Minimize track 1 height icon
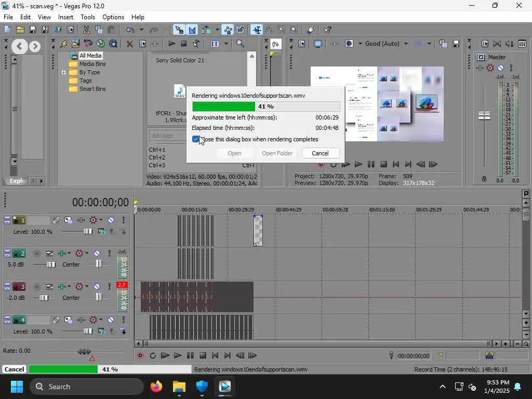532x399 pixels. 7,218
